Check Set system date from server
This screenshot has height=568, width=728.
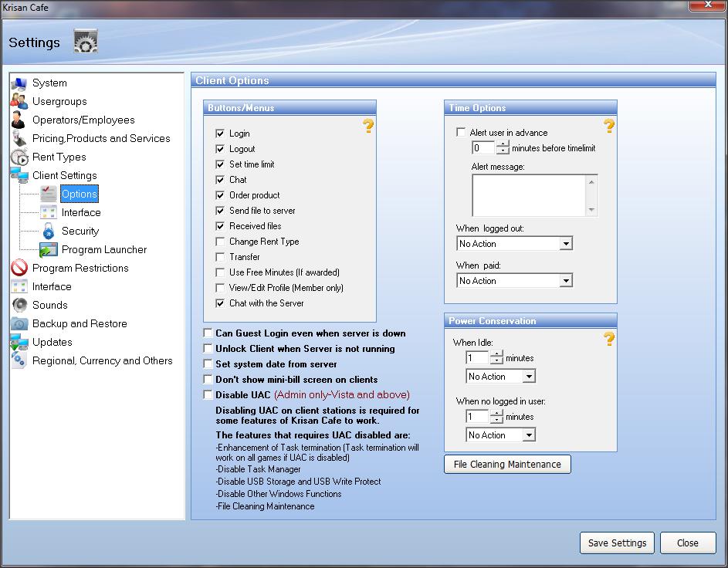click(208, 363)
